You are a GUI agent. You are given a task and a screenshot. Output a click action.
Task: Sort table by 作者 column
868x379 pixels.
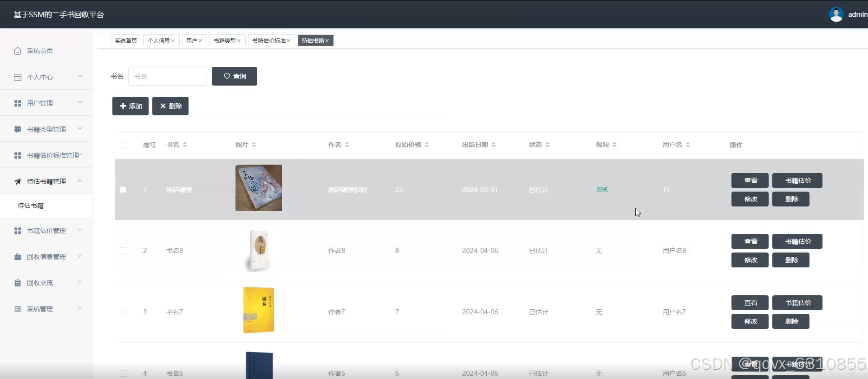click(347, 145)
